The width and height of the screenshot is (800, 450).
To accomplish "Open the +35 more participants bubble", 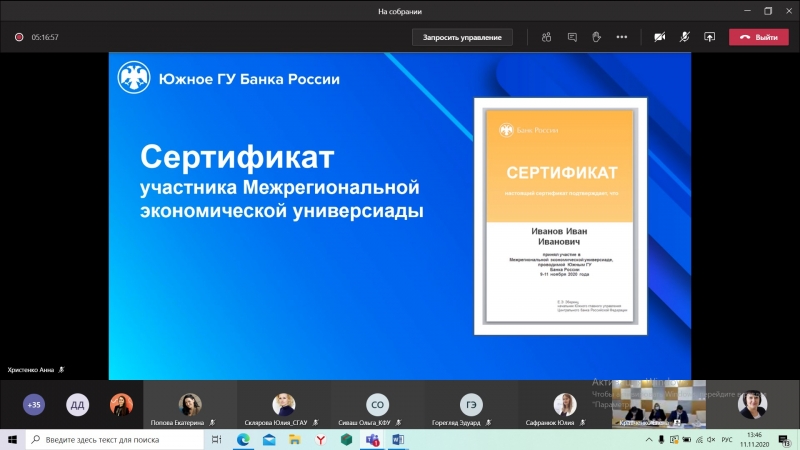I will (x=34, y=405).
